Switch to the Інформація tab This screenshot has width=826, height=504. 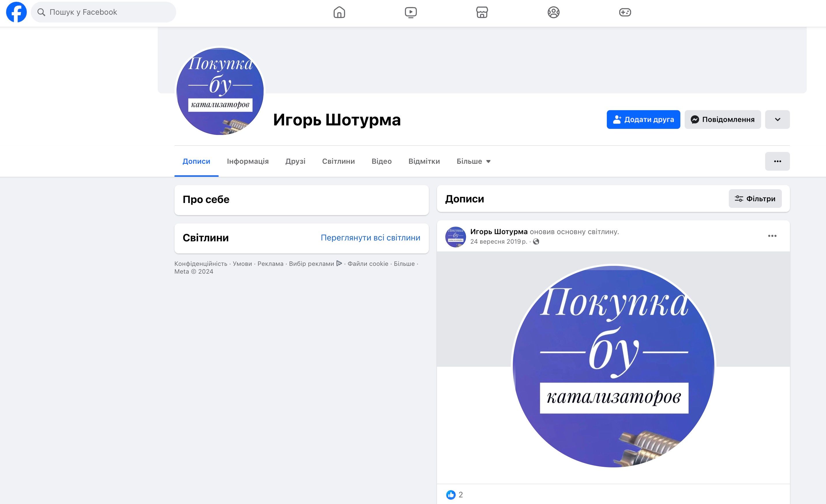pos(247,161)
